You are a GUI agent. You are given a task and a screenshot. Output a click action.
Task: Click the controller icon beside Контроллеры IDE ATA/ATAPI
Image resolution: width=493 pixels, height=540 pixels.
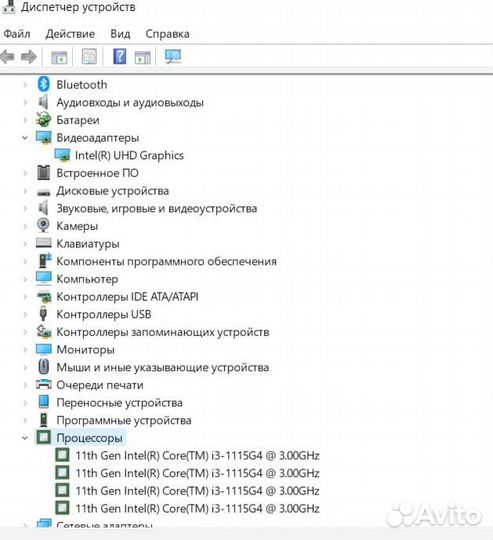click(x=44, y=297)
